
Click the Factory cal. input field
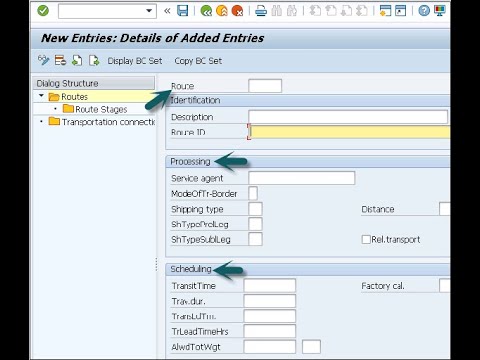tap(445, 286)
